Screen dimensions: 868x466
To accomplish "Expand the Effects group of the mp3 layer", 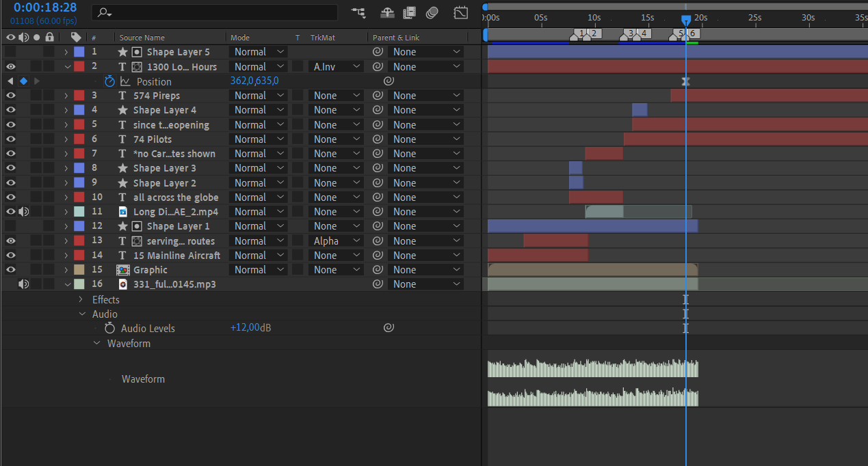I will [81, 299].
